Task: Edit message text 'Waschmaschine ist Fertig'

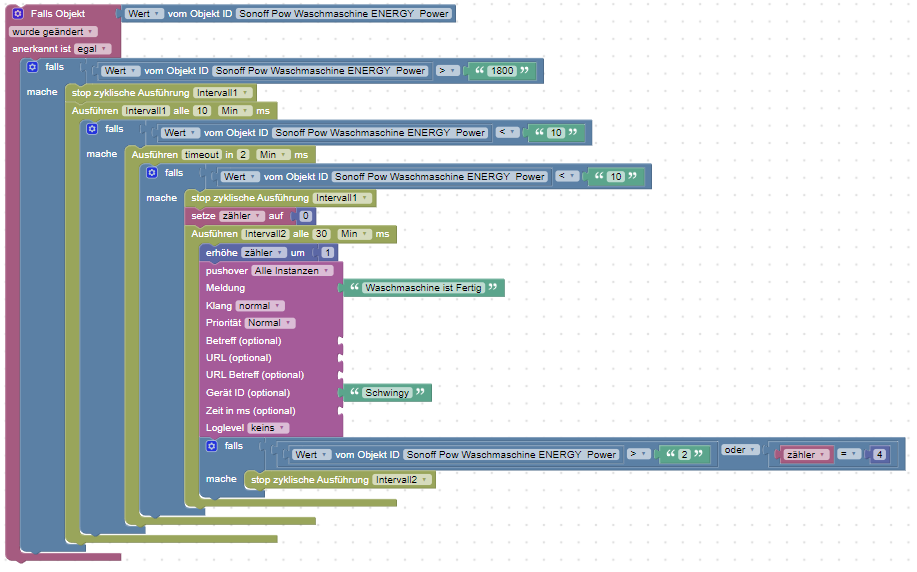Action: pos(423,287)
